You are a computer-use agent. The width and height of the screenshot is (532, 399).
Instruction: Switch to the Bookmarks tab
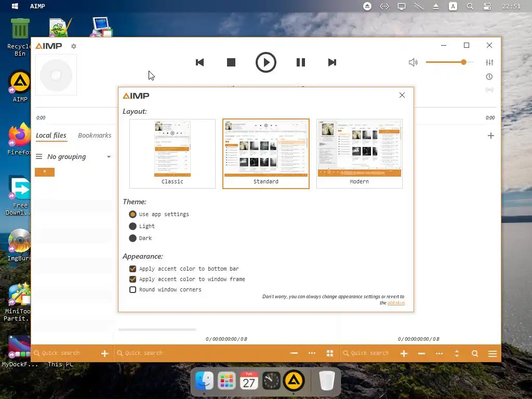(x=95, y=136)
